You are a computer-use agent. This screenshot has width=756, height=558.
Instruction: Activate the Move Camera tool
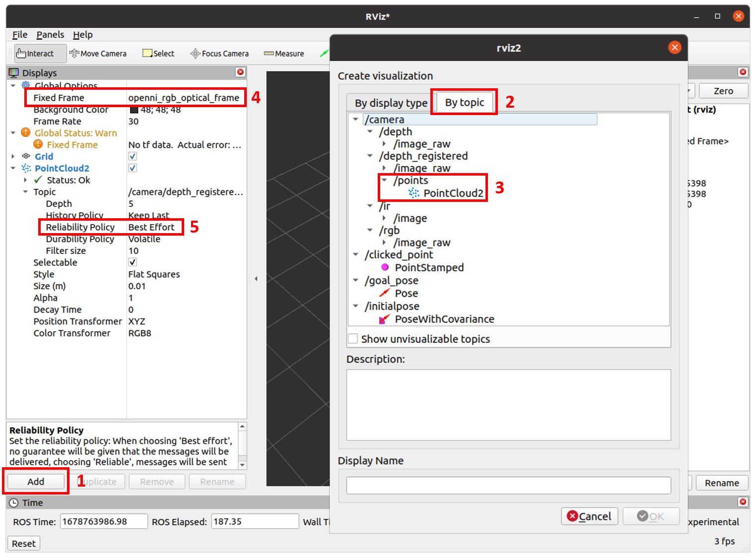point(98,54)
